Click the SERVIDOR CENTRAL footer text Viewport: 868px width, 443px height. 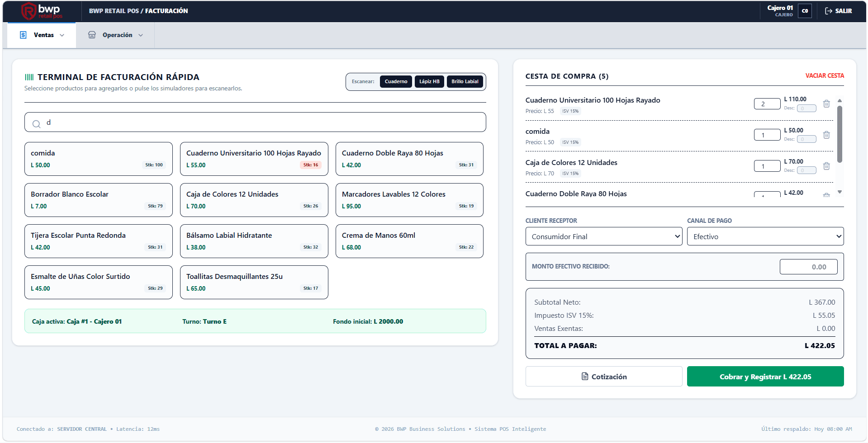click(82, 429)
